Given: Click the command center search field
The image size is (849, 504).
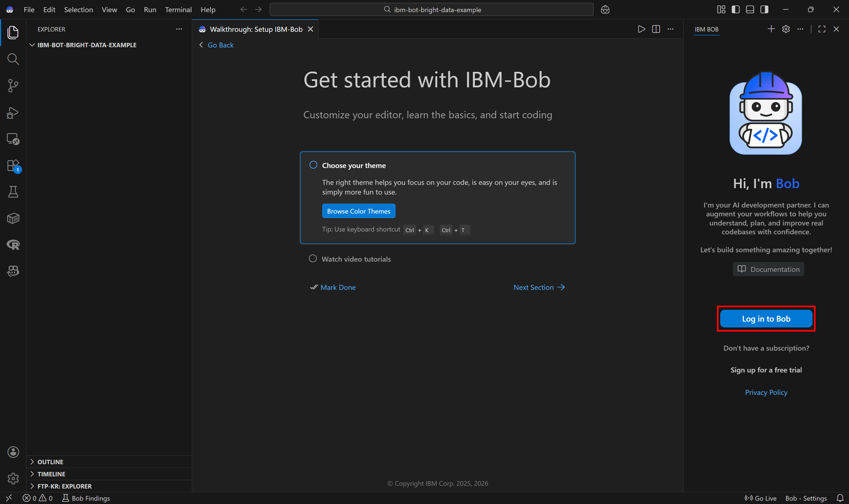Looking at the screenshot, I should (x=431, y=9).
